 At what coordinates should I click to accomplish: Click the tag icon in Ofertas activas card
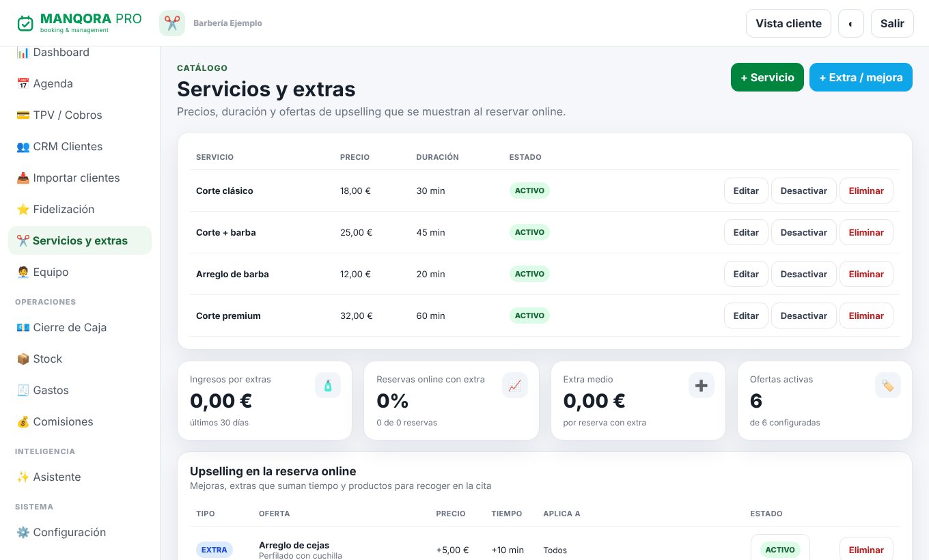(x=888, y=386)
